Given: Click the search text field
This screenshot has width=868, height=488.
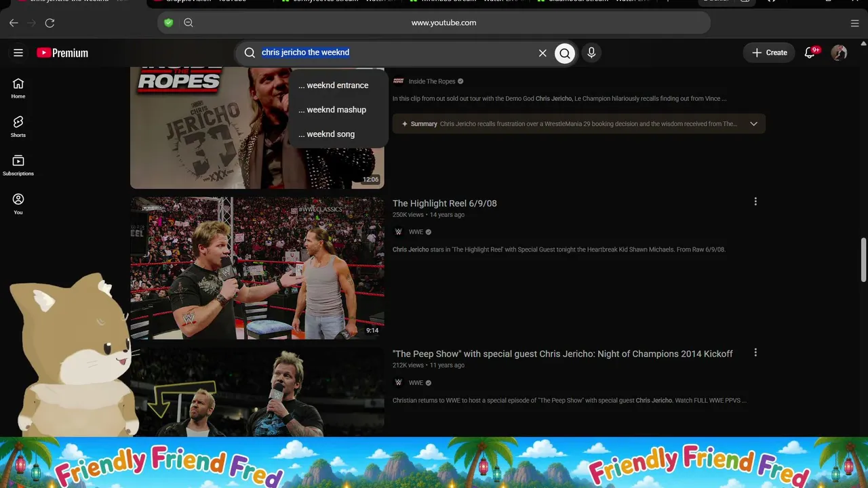Looking at the screenshot, I should (397, 52).
